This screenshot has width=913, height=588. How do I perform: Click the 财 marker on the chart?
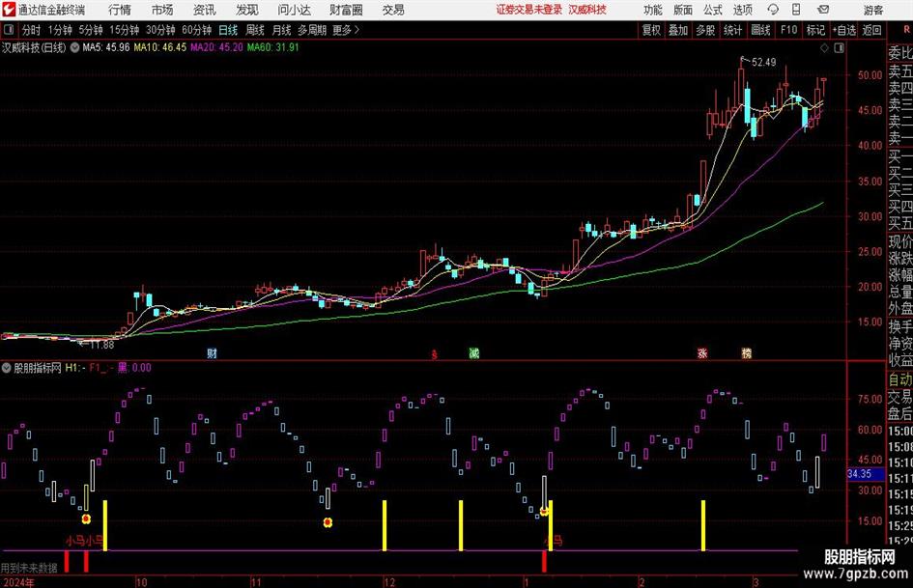[212, 352]
